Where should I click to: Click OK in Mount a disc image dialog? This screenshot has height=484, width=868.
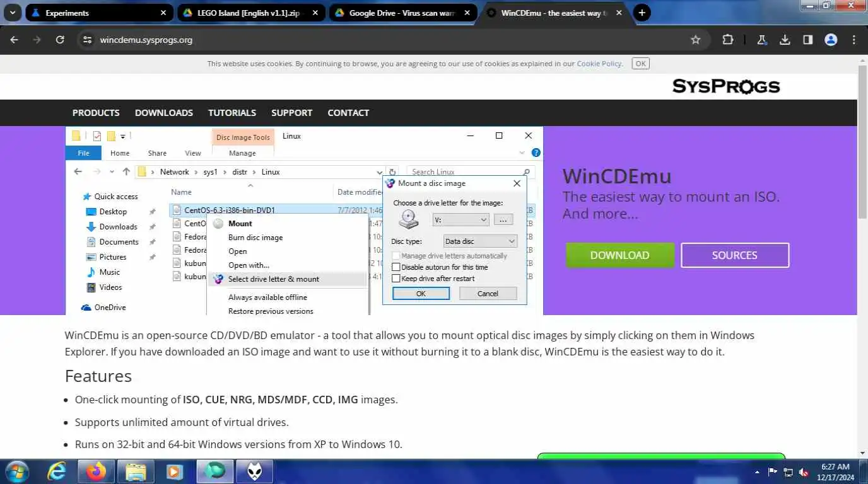(421, 294)
